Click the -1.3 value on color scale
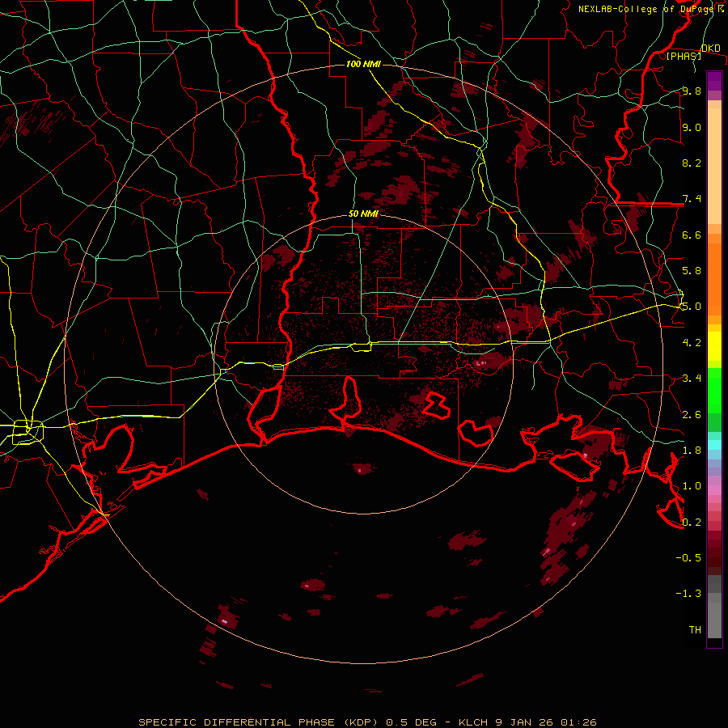728x728 pixels. pos(688,594)
